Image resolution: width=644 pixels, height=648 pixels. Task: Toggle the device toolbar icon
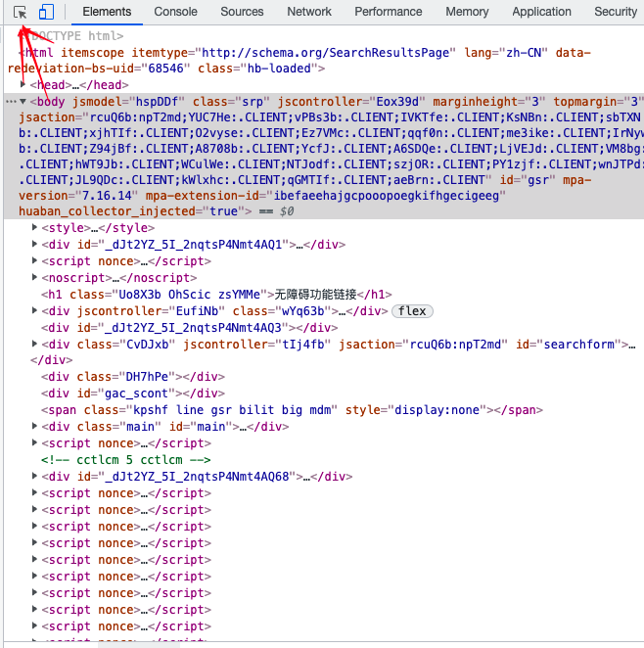click(x=46, y=12)
